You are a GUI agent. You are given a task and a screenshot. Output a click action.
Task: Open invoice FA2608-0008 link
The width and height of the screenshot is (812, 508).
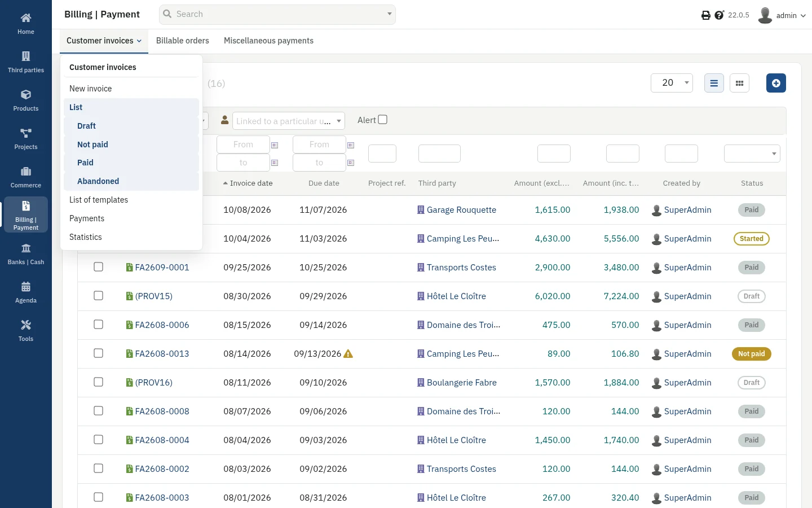[162, 411]
